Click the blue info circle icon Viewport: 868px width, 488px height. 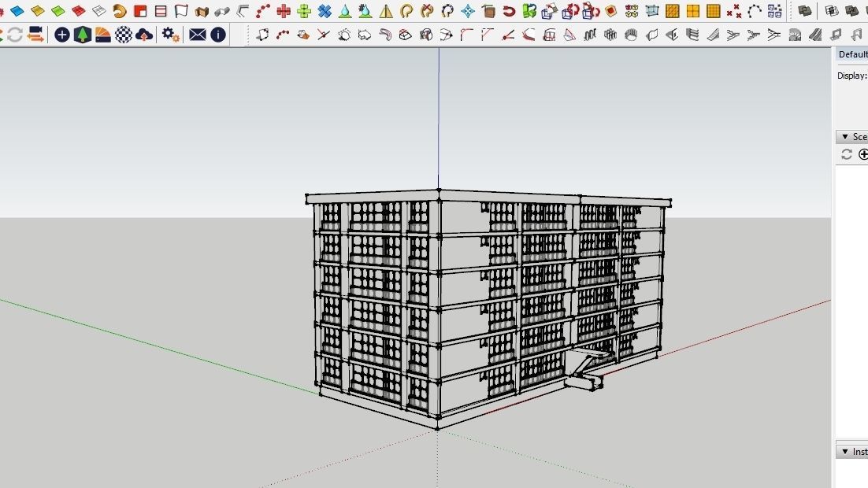pos(218,35)
